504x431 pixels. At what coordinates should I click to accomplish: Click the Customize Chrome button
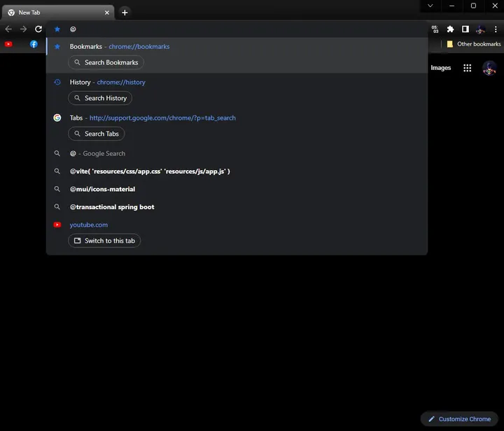(458, 419)
